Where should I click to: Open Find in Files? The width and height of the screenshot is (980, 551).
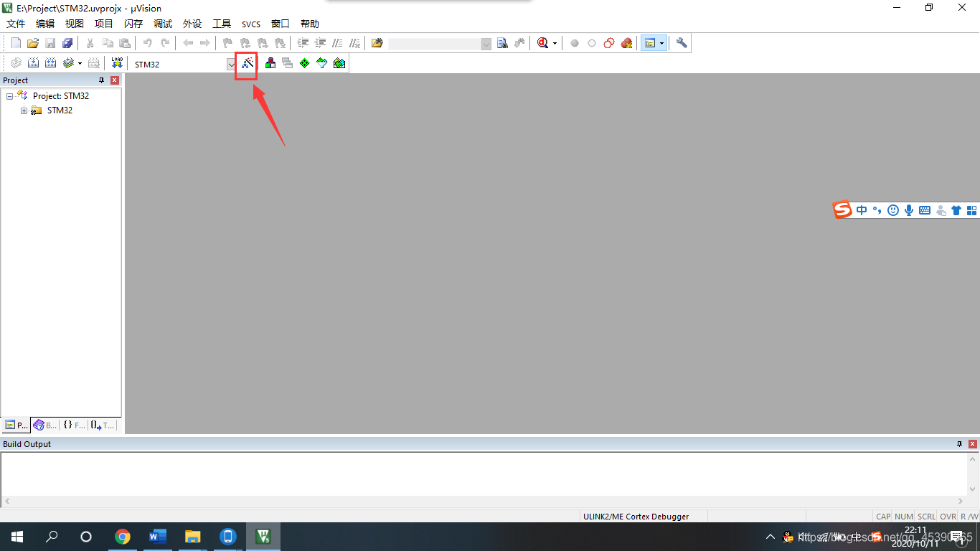[x=377, y=43]
